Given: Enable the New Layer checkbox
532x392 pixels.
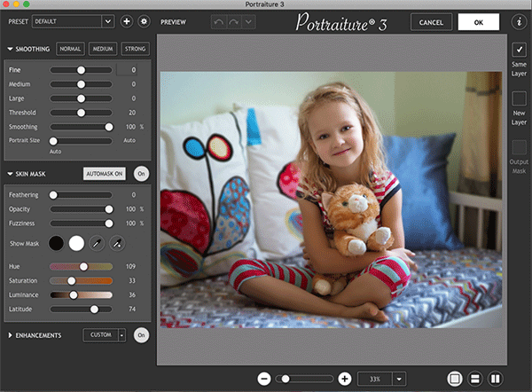Looking at the screenshot, I should [519, 98].
